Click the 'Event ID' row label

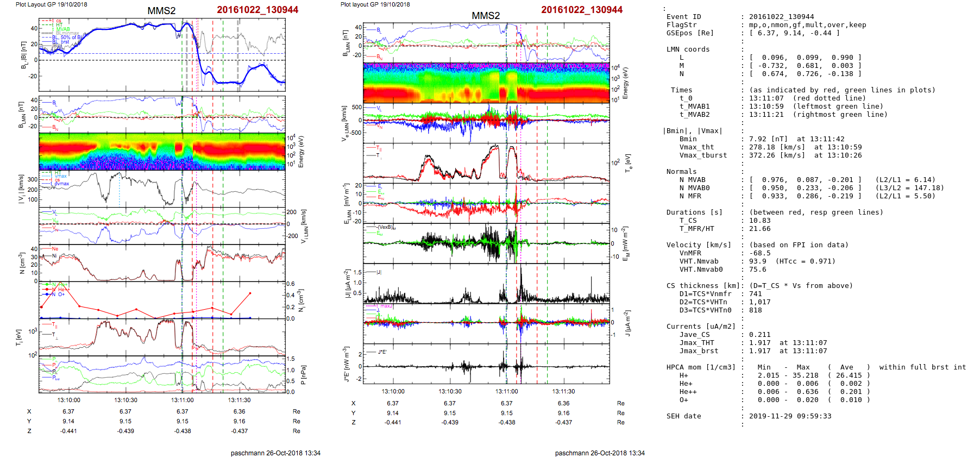pos(684,17)
